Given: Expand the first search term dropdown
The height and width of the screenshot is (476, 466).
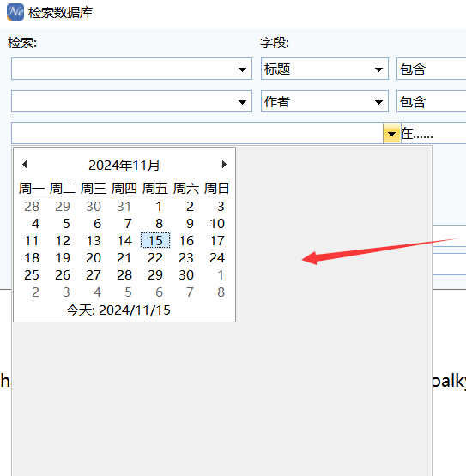Looking at the screenshot, I should click(x=242, y=69).
